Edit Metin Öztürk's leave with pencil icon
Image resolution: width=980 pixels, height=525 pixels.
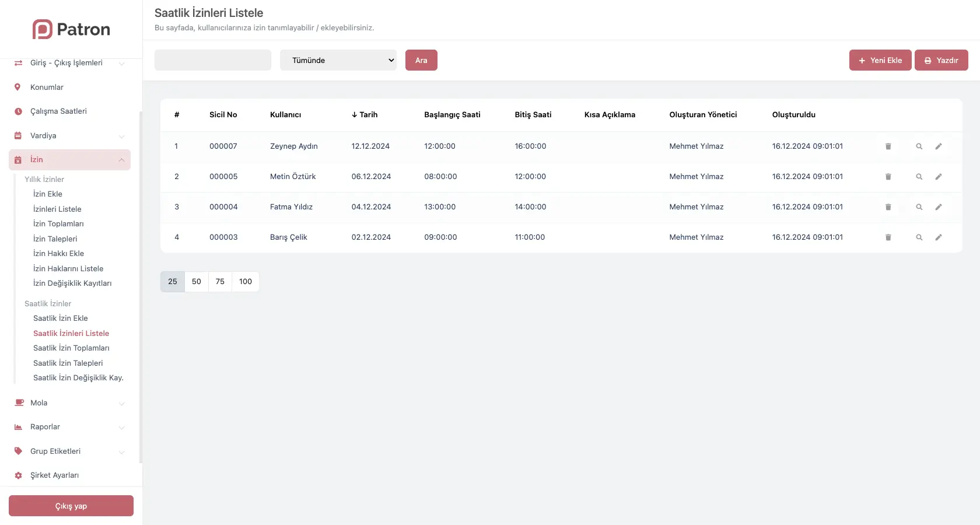coord(939,177)
